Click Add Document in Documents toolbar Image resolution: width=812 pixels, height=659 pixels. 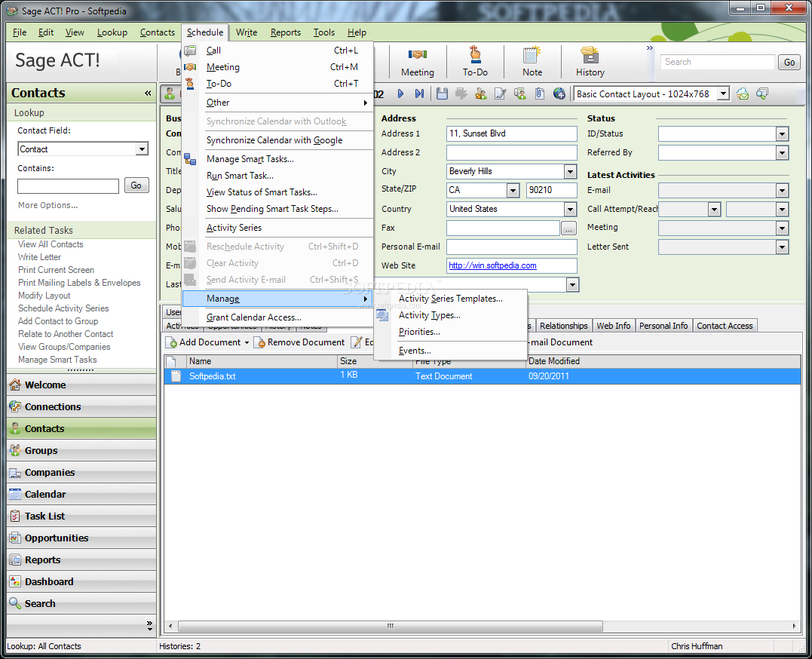tap(204, 342)
